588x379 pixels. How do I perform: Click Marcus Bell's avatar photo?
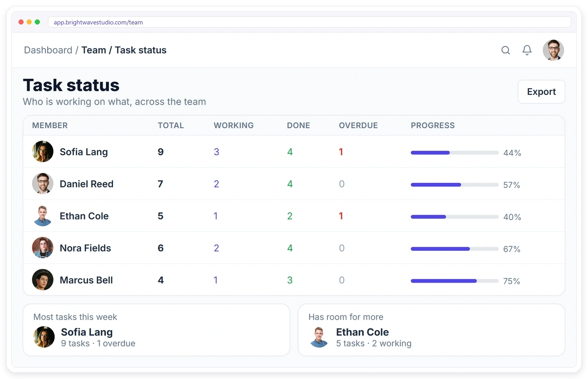tap(43, 280)
